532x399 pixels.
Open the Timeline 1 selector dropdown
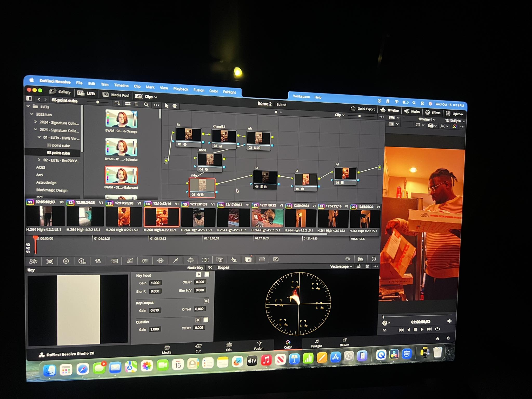427,119
